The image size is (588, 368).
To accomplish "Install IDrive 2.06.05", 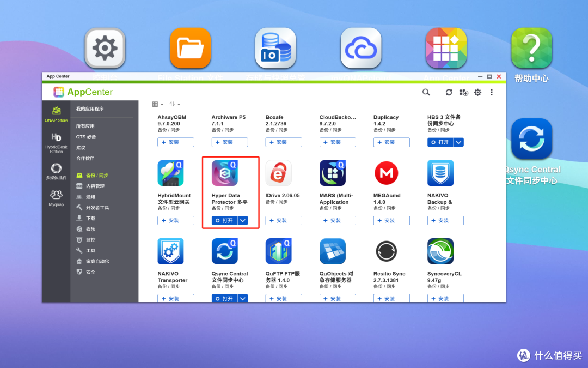I will click(x=284, y=220).
